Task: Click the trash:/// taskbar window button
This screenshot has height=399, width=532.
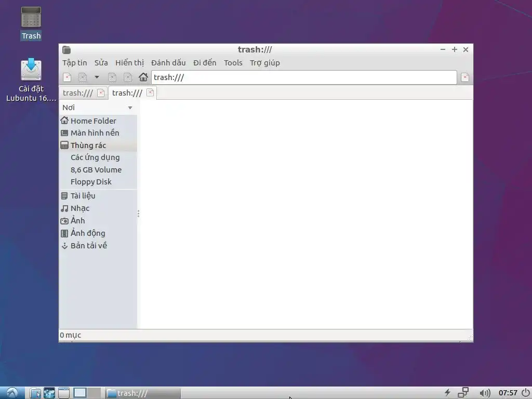Action: (x=142, y=393)
